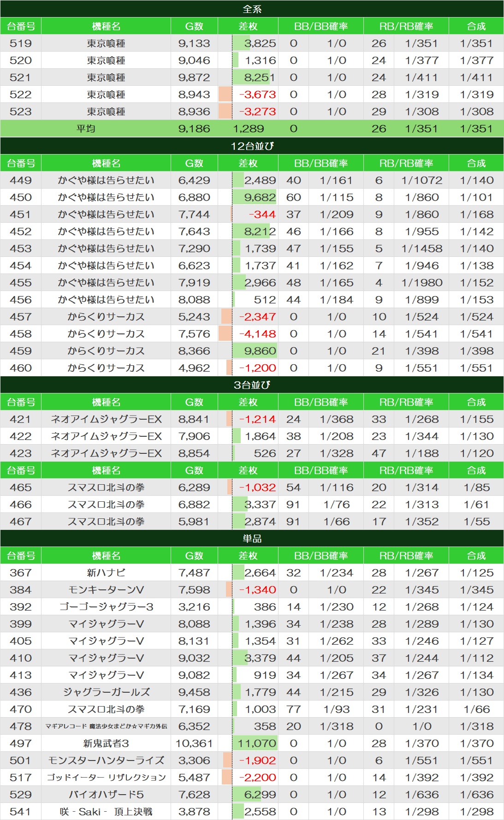Click the 差枚 value 9,682
The width and height of the screenshot is (504, 820).
coord(260,197)
